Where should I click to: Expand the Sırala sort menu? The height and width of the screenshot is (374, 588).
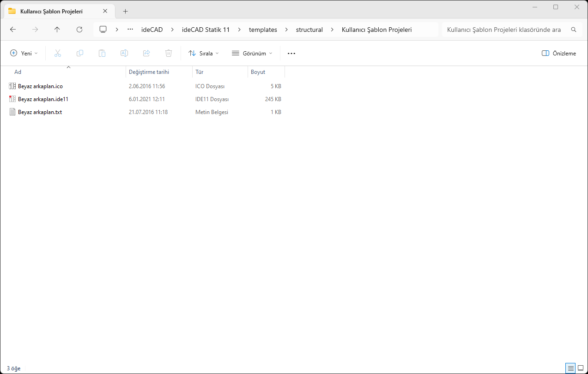(x=204, y=53)
